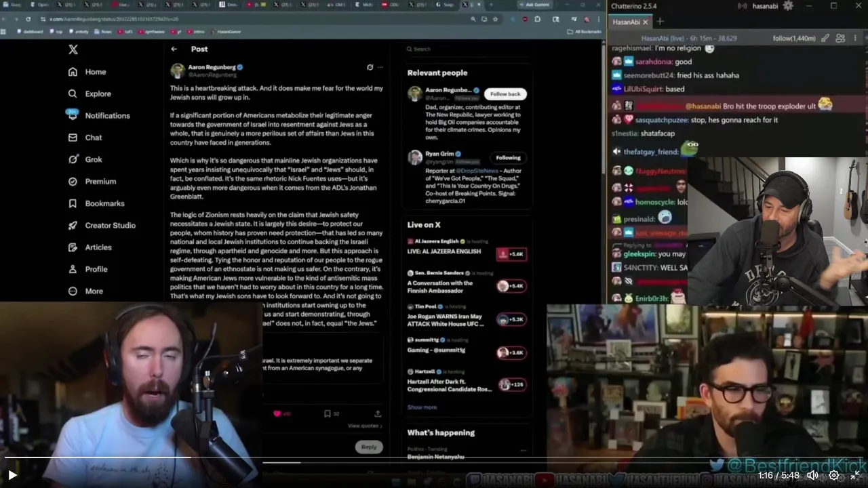The width and height of the screenshot is (868, 488).
Task: Click chat message 'fried his ass hahaha'
Action: [708, 75]
